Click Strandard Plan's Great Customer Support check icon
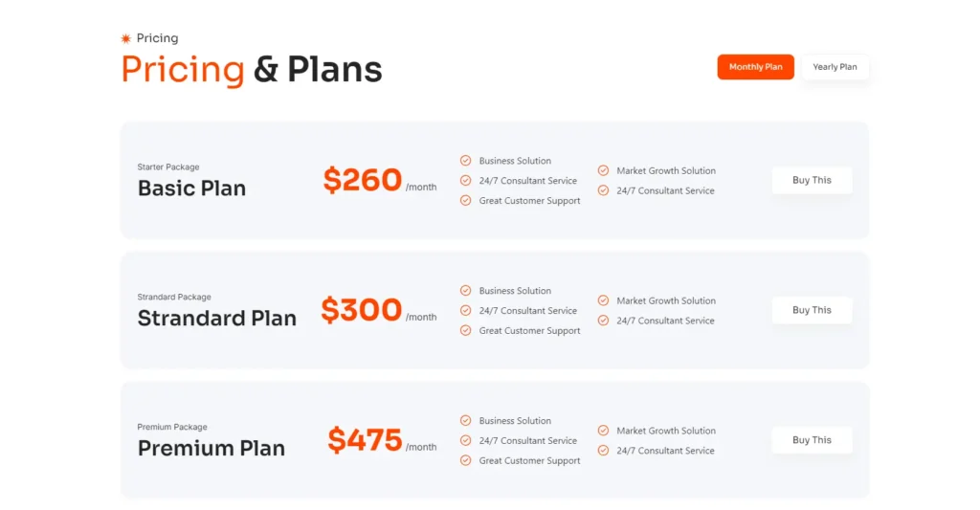Screen dimensions: 980x510 pyautogui.click(x=466, y=331)
